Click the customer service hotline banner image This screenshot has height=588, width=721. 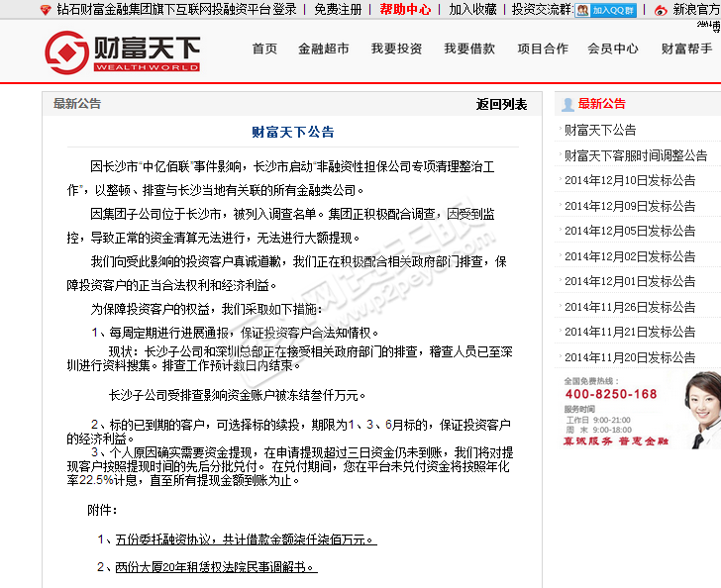click(x=639, y=410)
